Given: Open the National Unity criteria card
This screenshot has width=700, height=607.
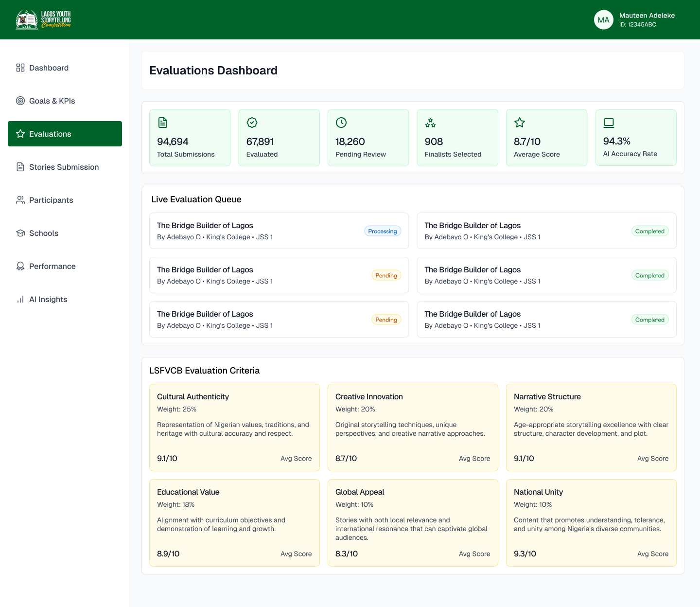Looking at the screenshot, I should [591, 523].
